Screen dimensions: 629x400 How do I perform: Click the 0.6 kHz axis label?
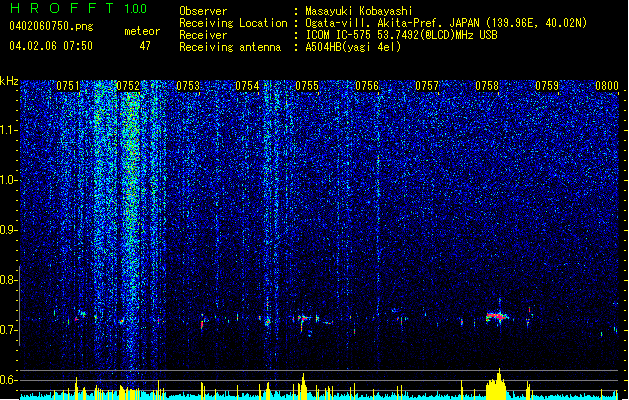click(9, 380)
